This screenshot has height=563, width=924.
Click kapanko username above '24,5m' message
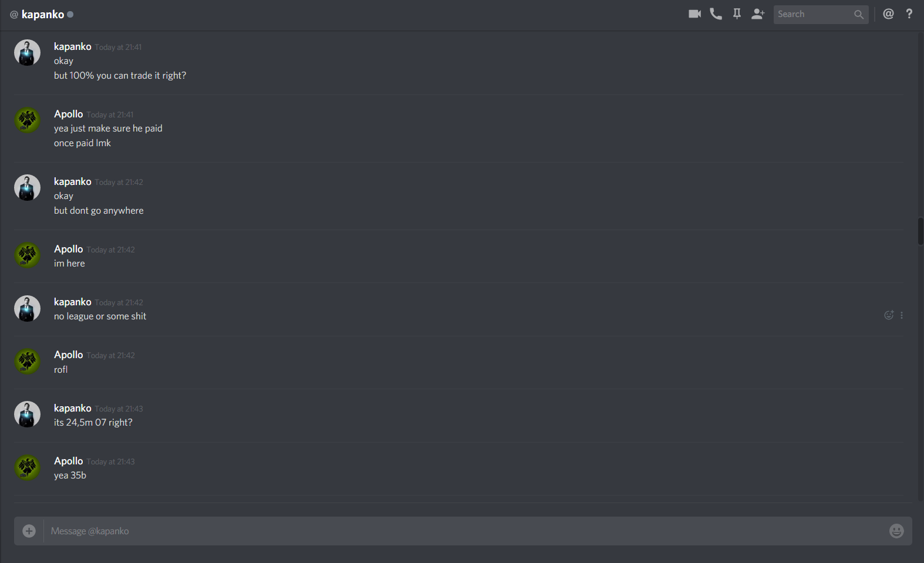(73, 408)
